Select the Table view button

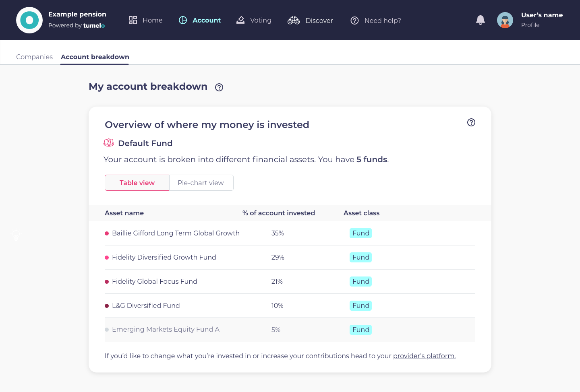(137, 183)
